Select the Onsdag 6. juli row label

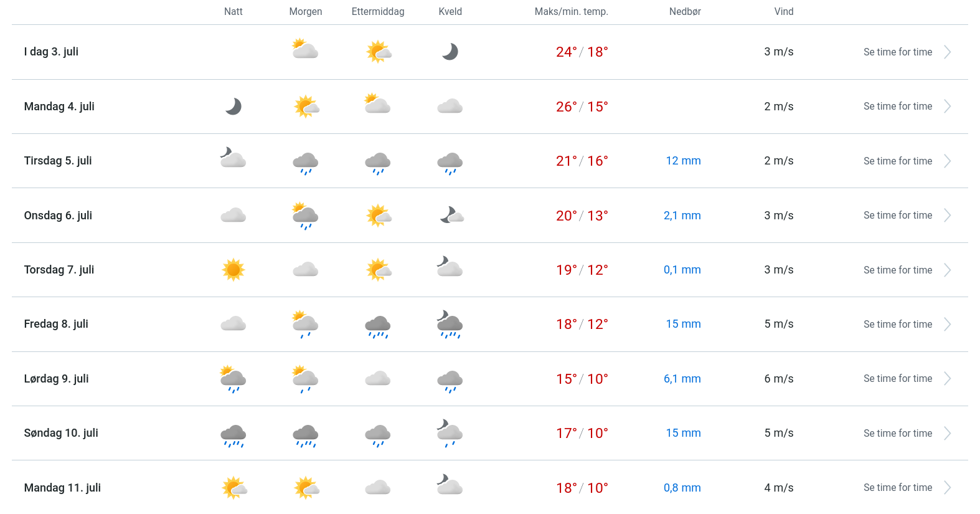(58, 216)
